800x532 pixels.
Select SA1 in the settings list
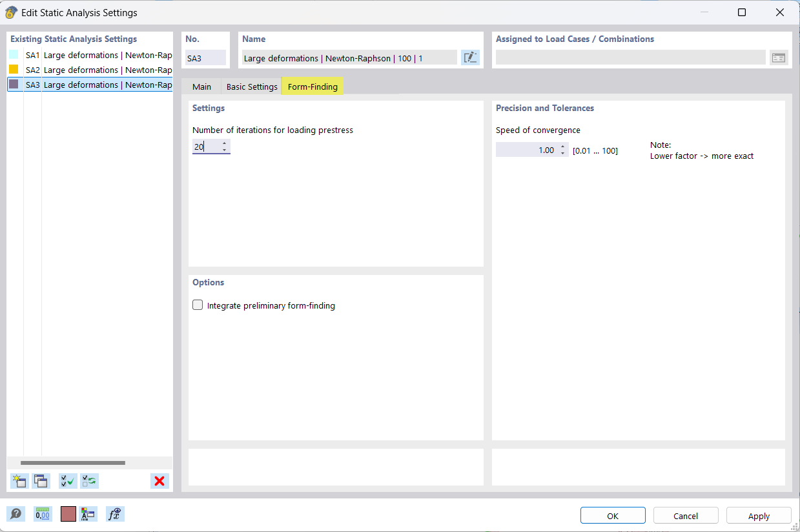90,55
